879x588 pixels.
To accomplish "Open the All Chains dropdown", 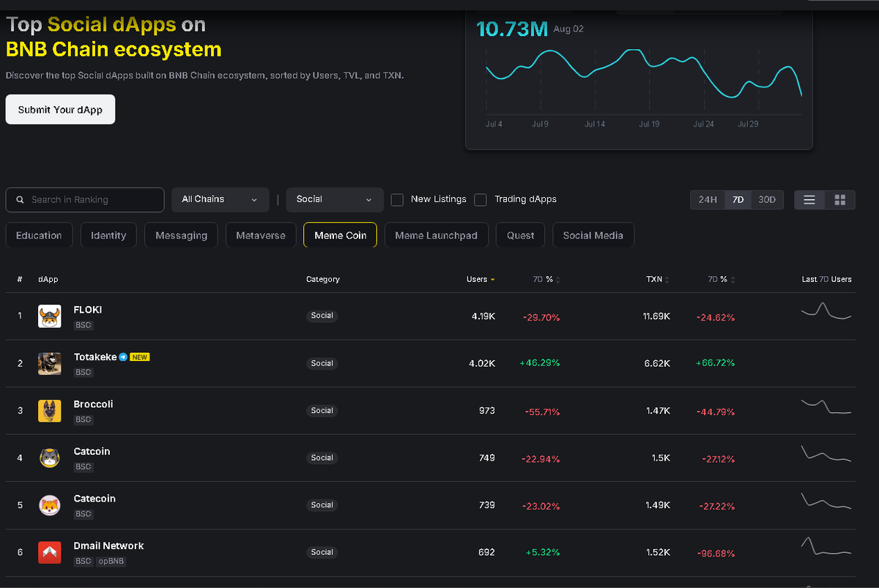I will pyautogui.click(x=220, y=200).
